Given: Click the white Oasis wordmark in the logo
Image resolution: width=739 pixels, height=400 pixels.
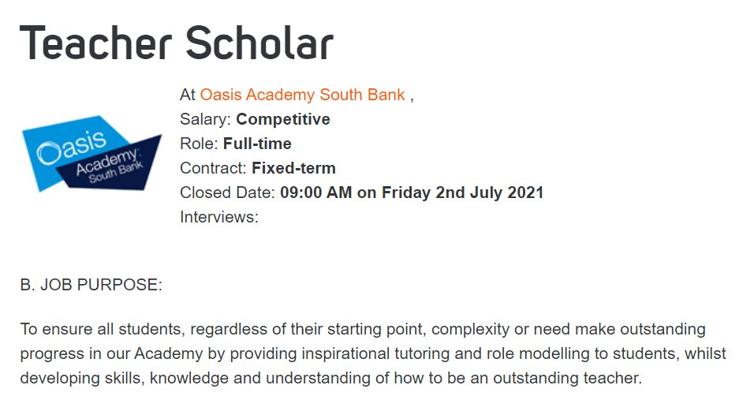Looking at the screenshot, I should (x=72, y=147).
